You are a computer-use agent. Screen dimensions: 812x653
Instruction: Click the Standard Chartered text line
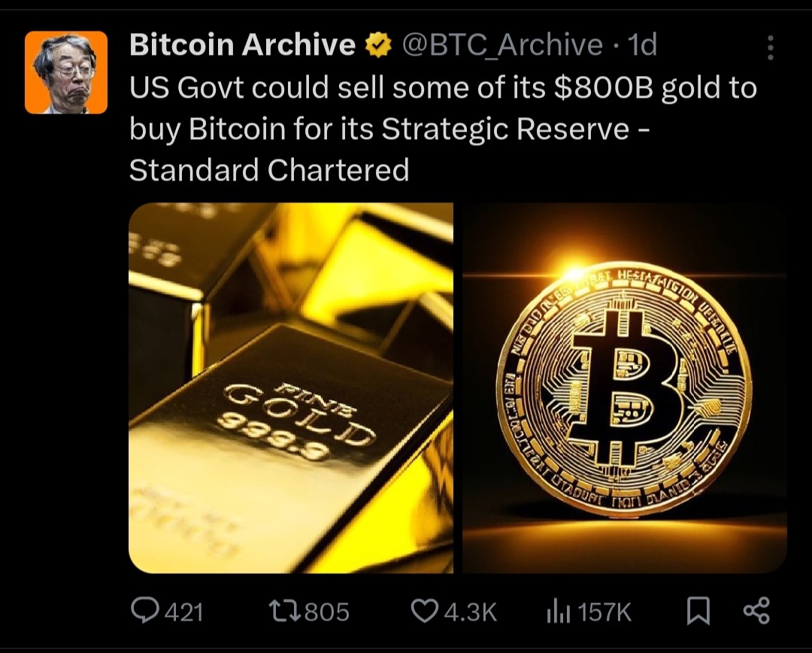tap(269, 170)
